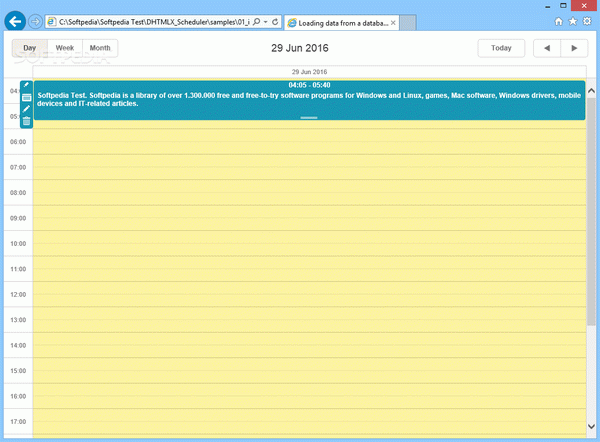Screen dimensions: 600x442
Task: Click the address bar URL field
Action: tap(154, 22)
